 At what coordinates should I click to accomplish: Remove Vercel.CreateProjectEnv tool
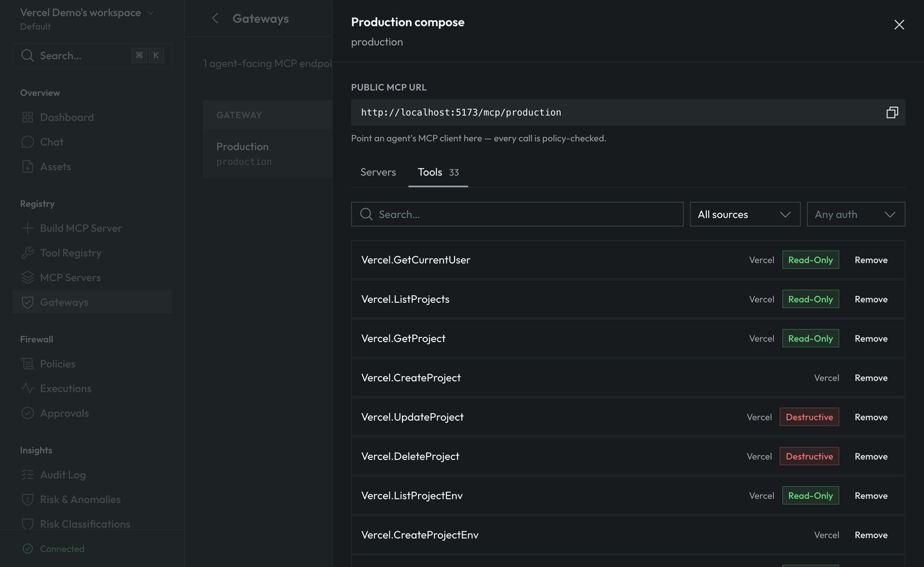click(x=871, y=535)
